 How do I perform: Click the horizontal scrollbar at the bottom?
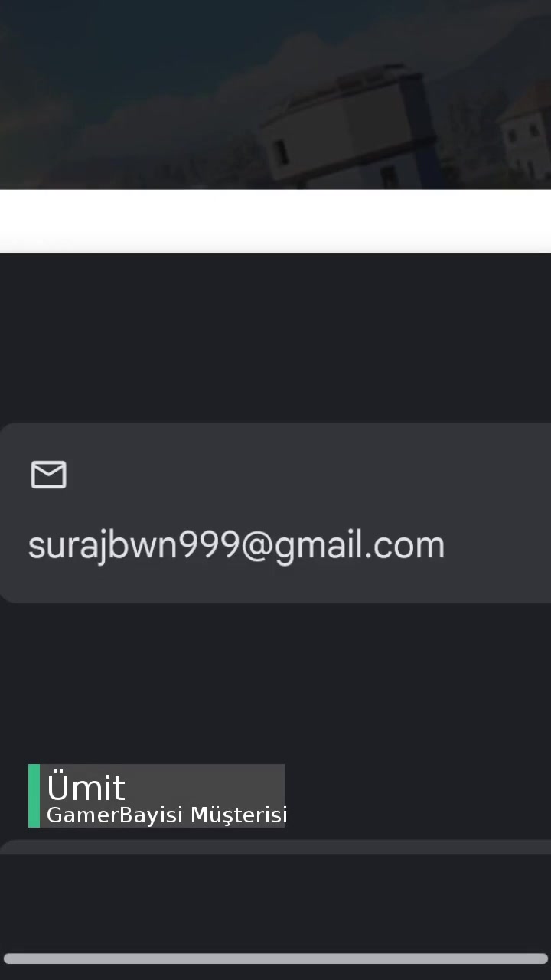point(275,959)
